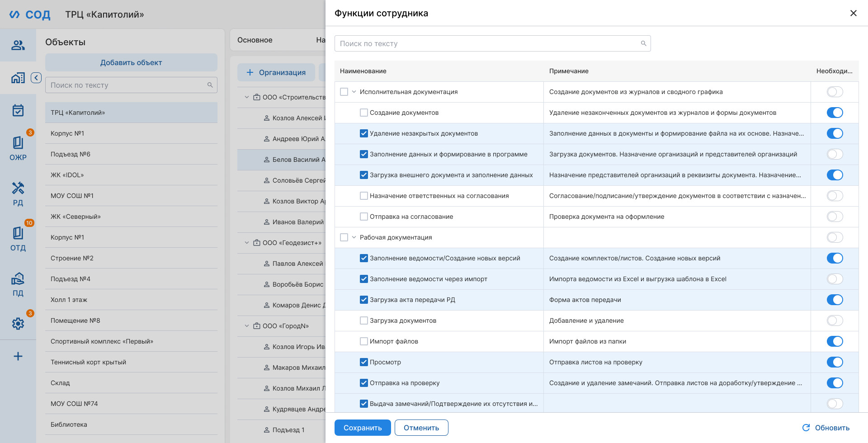Enable toggle for Заполнение ведомости через импорт
Viewport: 868px width, 443px height.
click(835, 279)
